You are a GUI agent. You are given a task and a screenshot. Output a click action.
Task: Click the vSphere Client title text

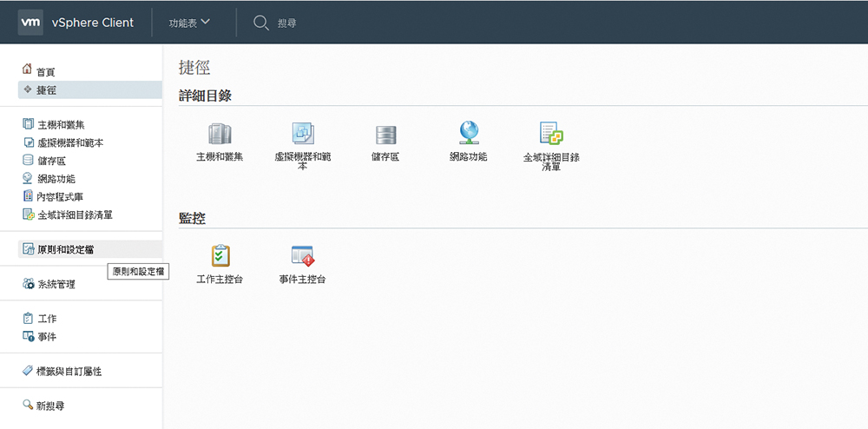pos(93,23)
